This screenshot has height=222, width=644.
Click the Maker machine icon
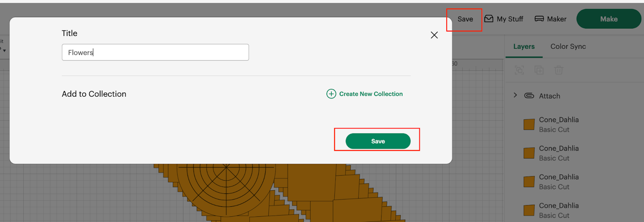point(539,19)
